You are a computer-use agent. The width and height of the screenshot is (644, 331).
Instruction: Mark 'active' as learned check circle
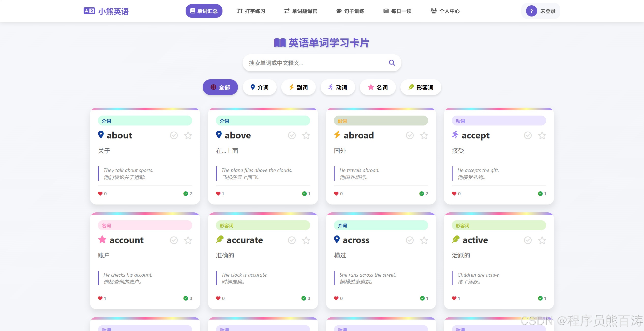click(528, 240)
